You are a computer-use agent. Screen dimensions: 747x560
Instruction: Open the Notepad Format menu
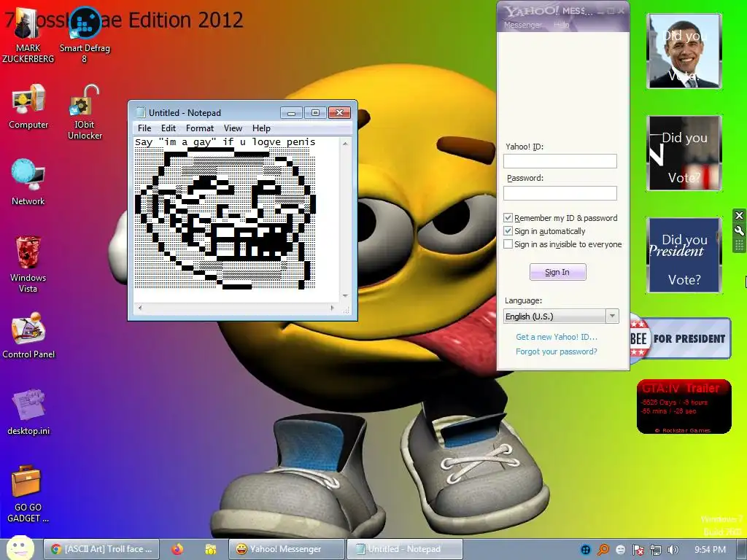pos(200,128)
